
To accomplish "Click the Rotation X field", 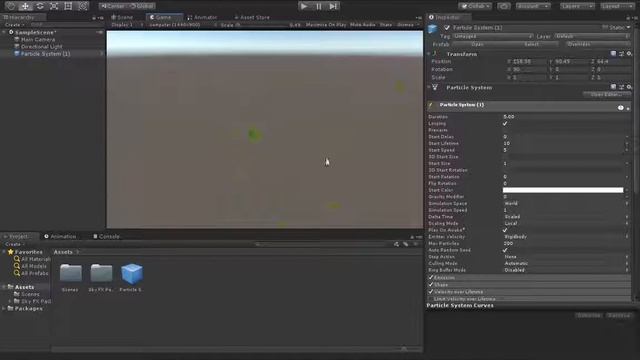I will [x=529, y=69].
